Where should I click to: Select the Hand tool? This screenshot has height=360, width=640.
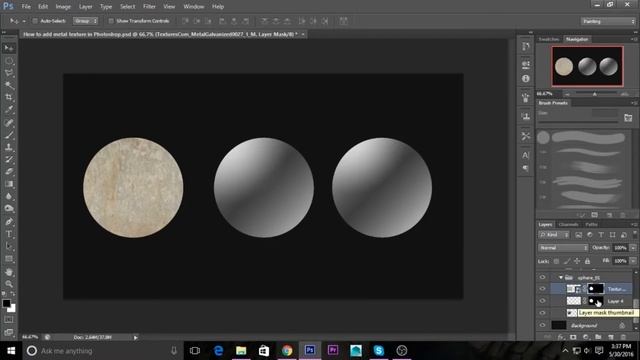pos(9,272)
